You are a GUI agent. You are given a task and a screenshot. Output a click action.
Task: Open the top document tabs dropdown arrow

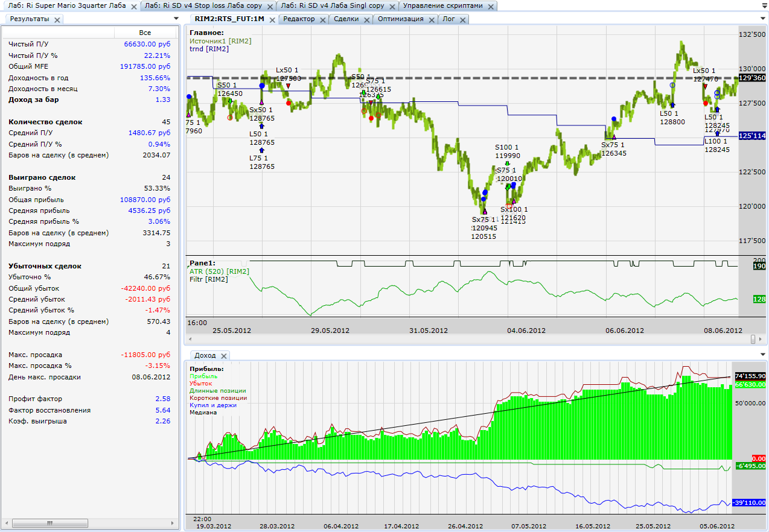pyautogui.click(x=763, y=6)
